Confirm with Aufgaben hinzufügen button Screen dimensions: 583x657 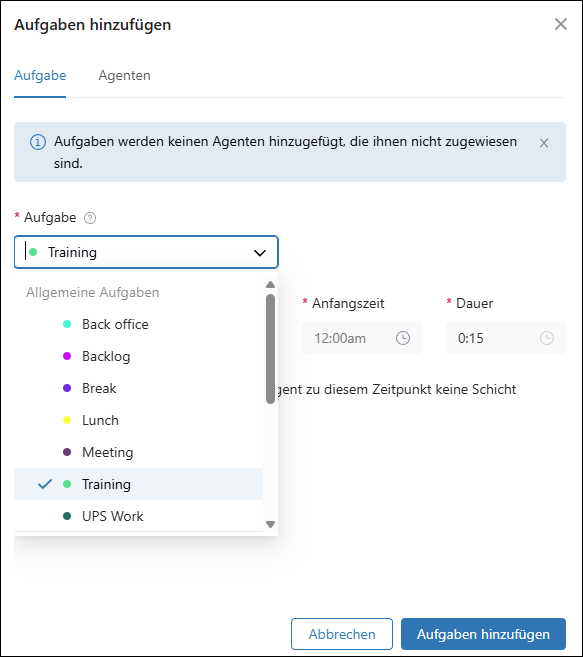483,634
